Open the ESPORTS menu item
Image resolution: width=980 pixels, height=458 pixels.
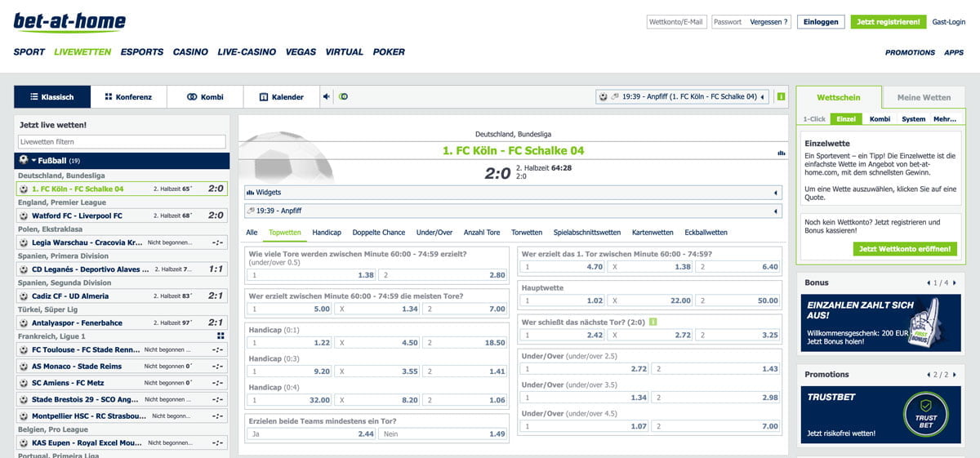(142, 52)
